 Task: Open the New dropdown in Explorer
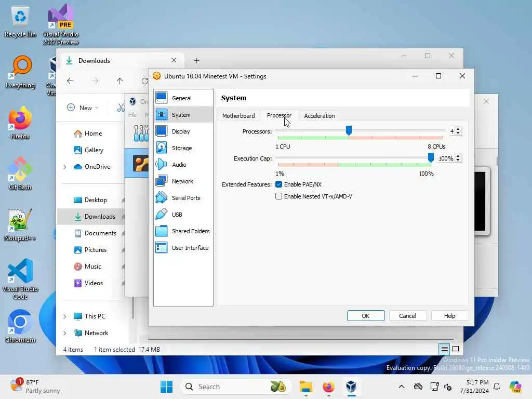tap(83, 108)
